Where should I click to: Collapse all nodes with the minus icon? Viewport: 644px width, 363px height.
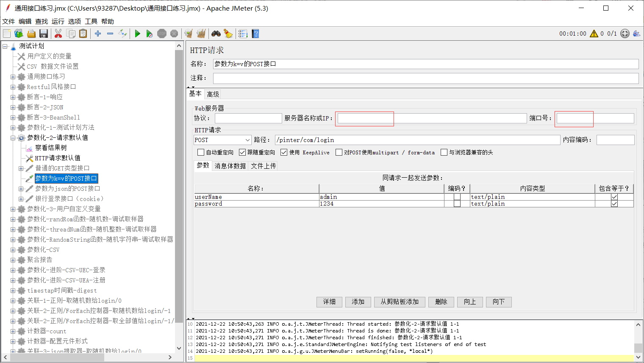coord(110,34)
